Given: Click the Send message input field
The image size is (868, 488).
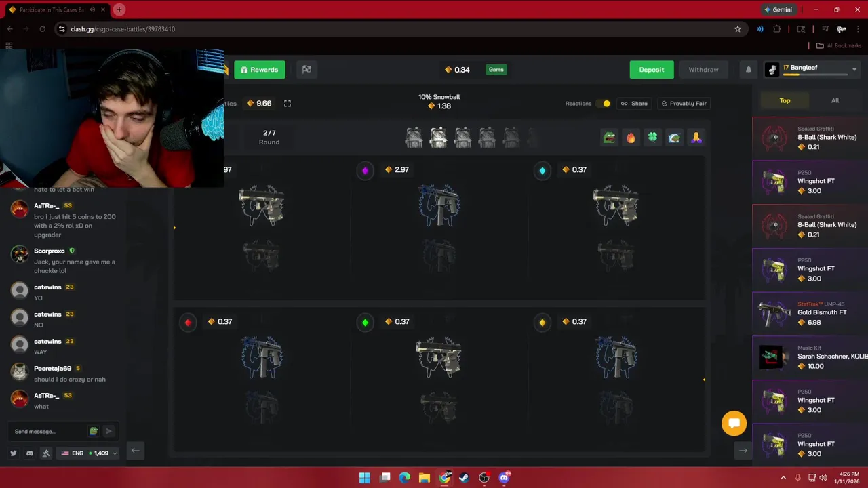Looking at the screenshot, I should 47,432.
